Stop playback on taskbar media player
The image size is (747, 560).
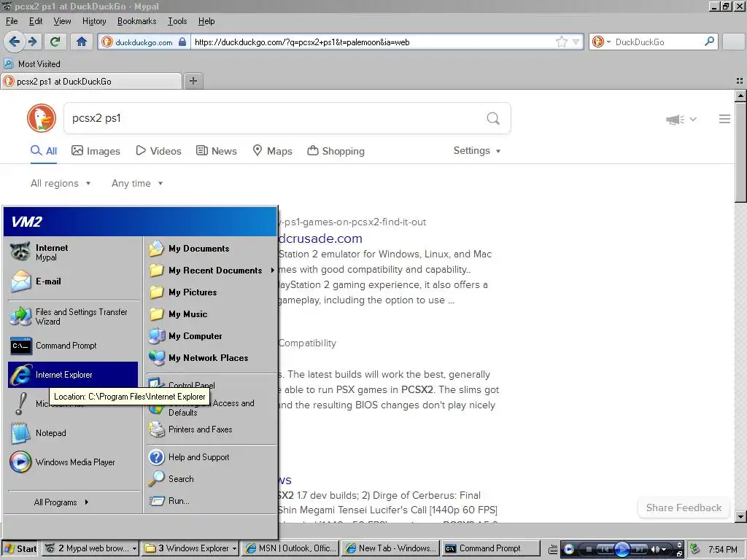(589, 549)
